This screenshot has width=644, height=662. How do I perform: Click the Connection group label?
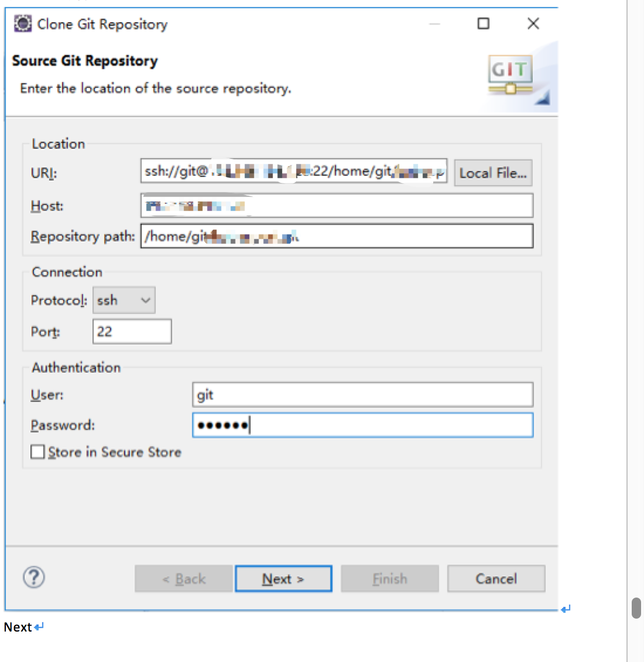(67, 272)
